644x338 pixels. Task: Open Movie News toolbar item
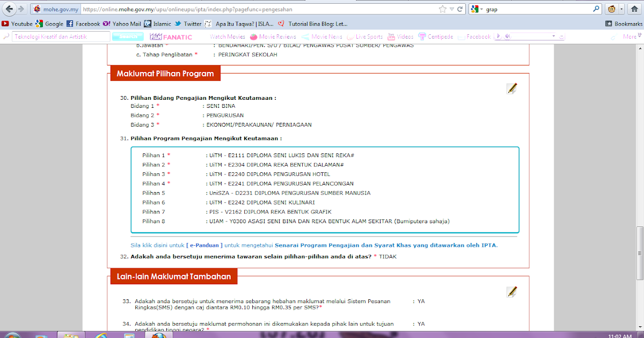click(x=322, y=36)
